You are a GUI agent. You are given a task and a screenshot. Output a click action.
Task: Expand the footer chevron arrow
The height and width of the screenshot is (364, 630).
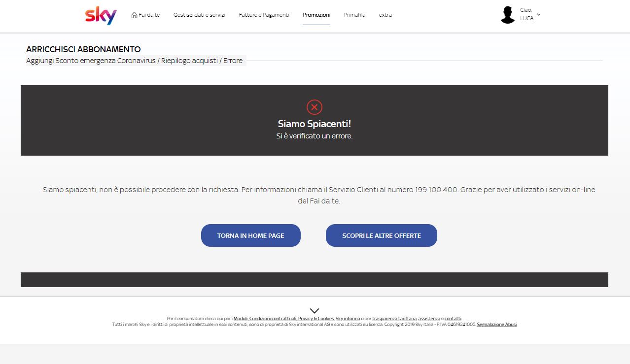tap(315, 310)
